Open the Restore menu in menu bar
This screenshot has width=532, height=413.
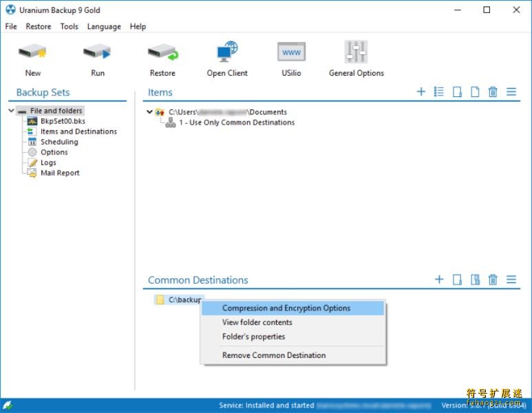point(39,26)
